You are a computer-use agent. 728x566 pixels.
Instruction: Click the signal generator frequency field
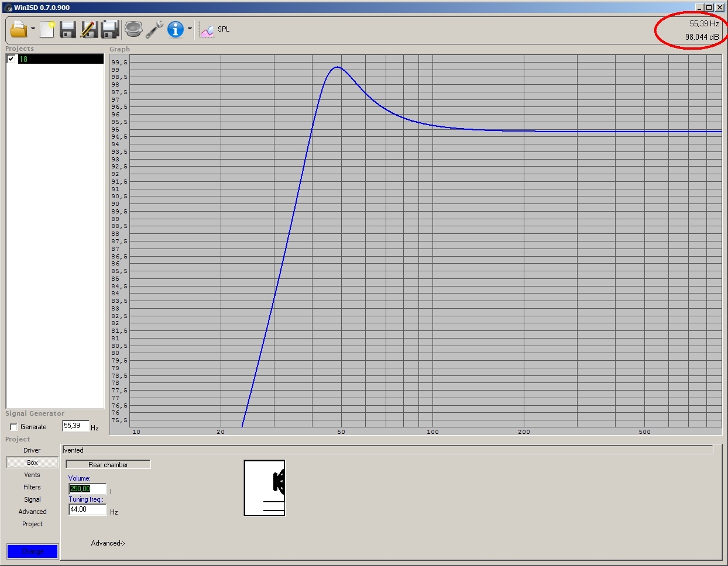click(75, 426)
